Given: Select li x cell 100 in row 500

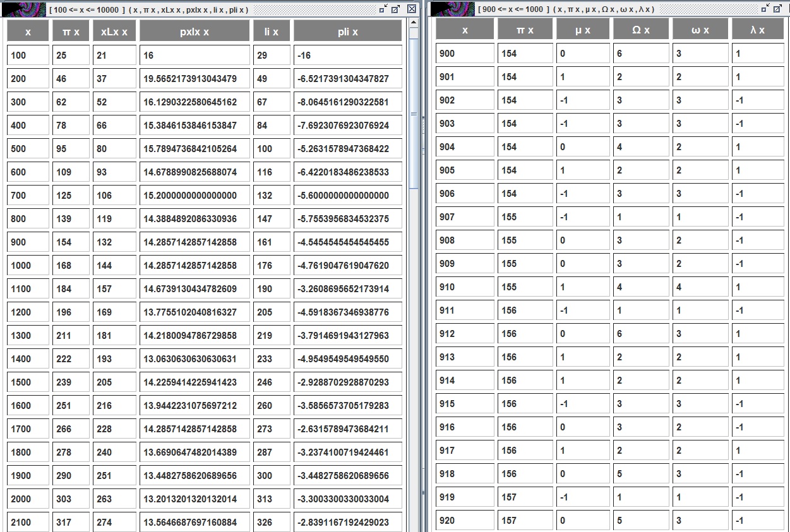Looking at the screenshot, I should [272, 149].
